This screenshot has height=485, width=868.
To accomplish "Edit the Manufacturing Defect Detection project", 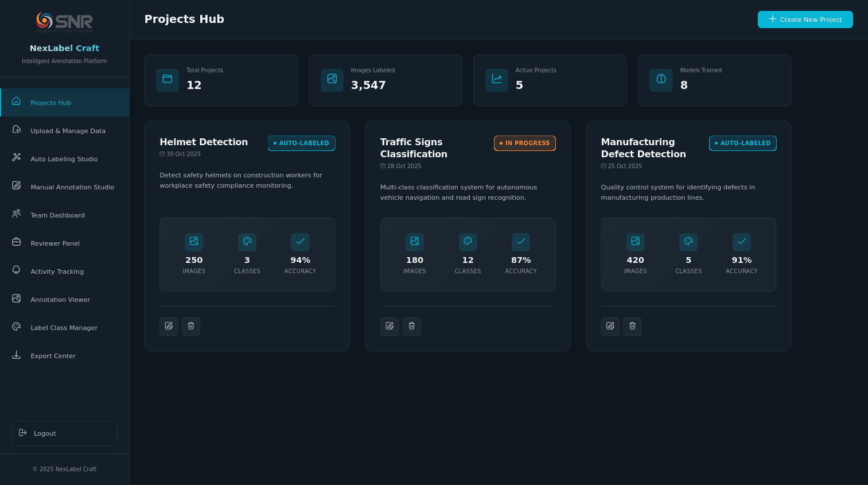I will tap(610, 326).
